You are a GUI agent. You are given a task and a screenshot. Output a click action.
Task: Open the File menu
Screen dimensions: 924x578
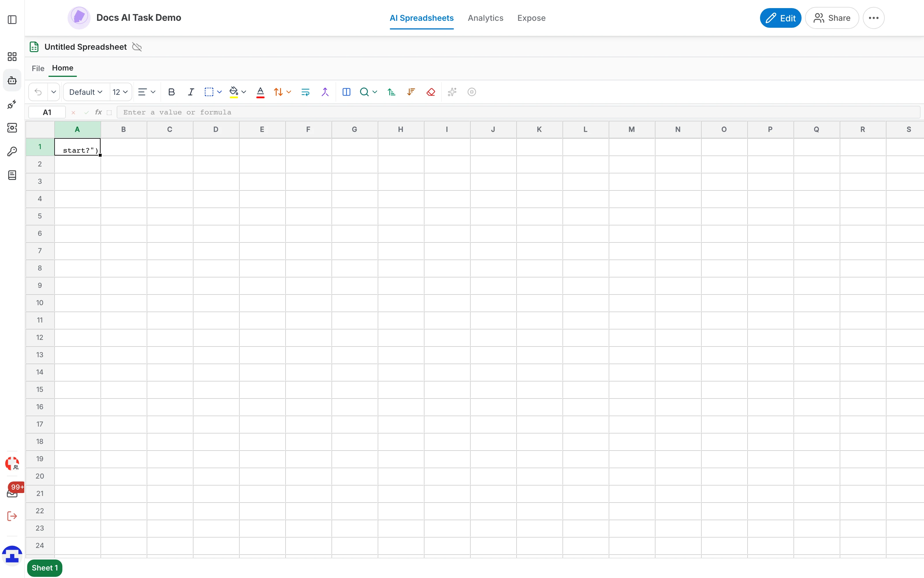pyautogui.click(x=38, y=68)
